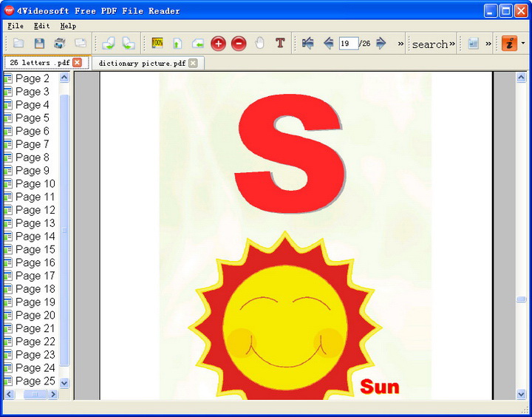Click the red zoom out minus icon
The width and height of the screenshot is (532, 417).
pos(239,44)
